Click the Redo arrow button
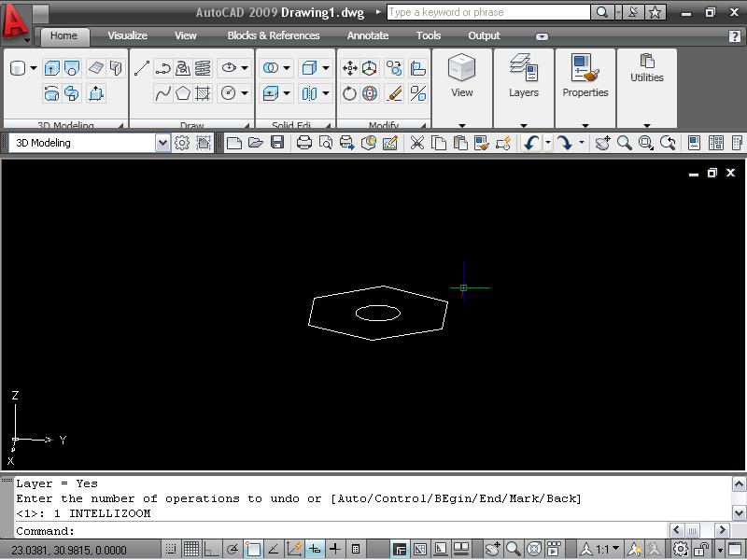Image resolution: width=747 pixels, height=560 pixels. tap(565, 143)
